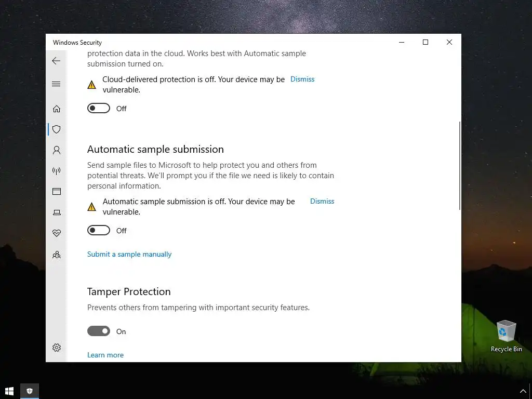Viewport: 532px width, 399px height.
Task: Open the Home section icon
Action: tap(56, 109)
